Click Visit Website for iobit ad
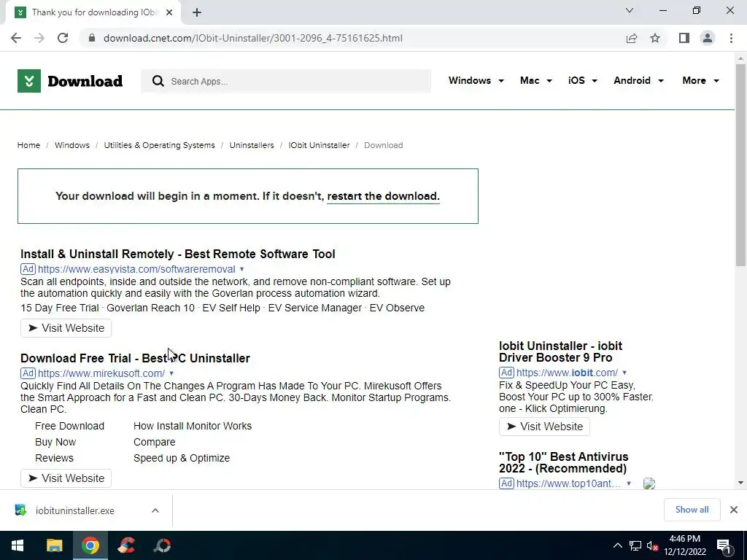This screenshot has height=560, width=747. pos(544,426)
